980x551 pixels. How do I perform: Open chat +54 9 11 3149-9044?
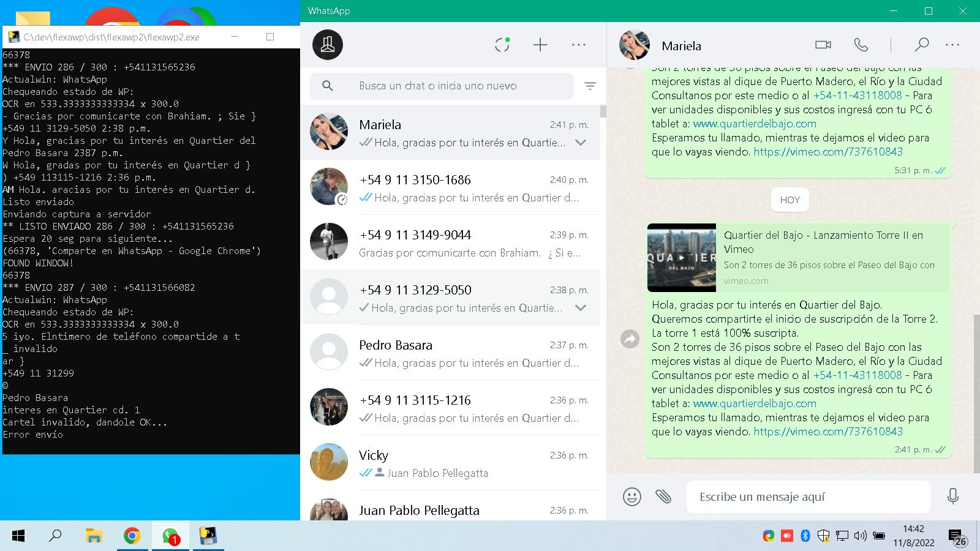pyautogui.click(x=450, y=242)
